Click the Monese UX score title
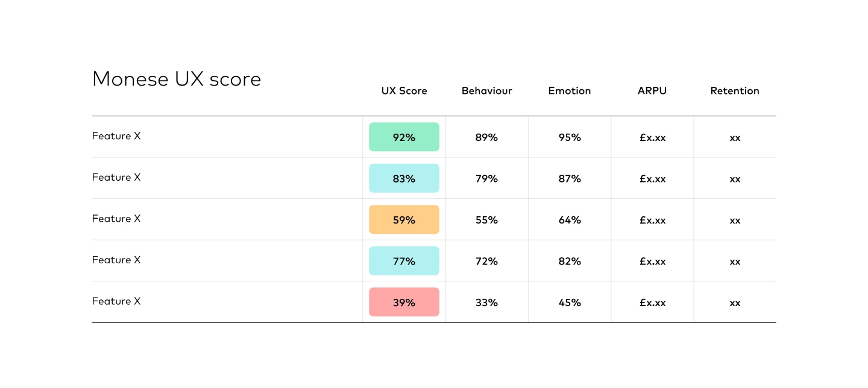This screenshot has height=388, width=868. (177, 79)
